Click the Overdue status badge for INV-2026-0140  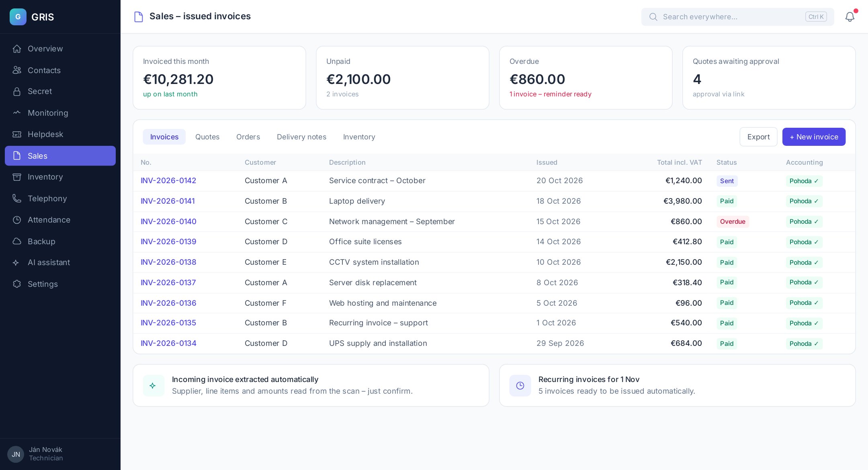tap(733, 222)
